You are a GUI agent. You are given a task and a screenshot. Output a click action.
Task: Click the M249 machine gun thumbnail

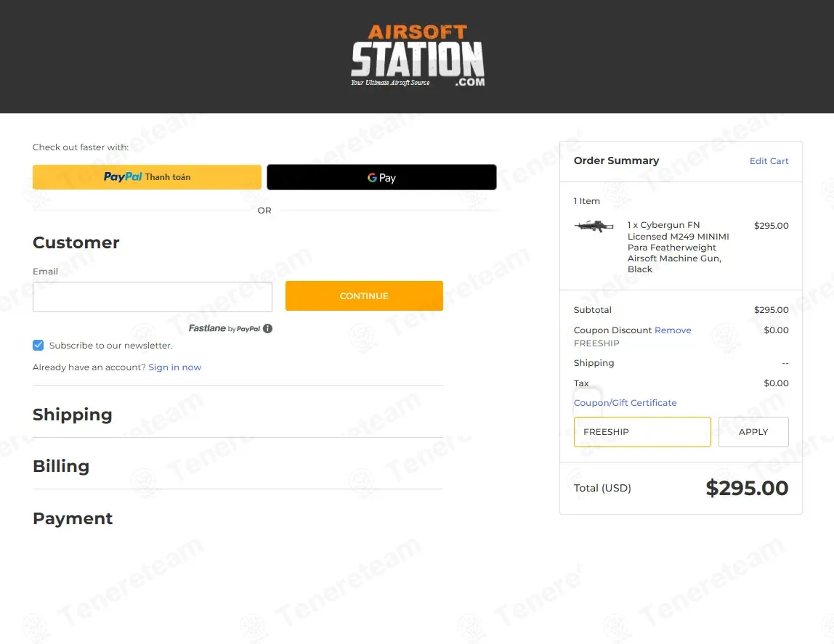point(594,227)
